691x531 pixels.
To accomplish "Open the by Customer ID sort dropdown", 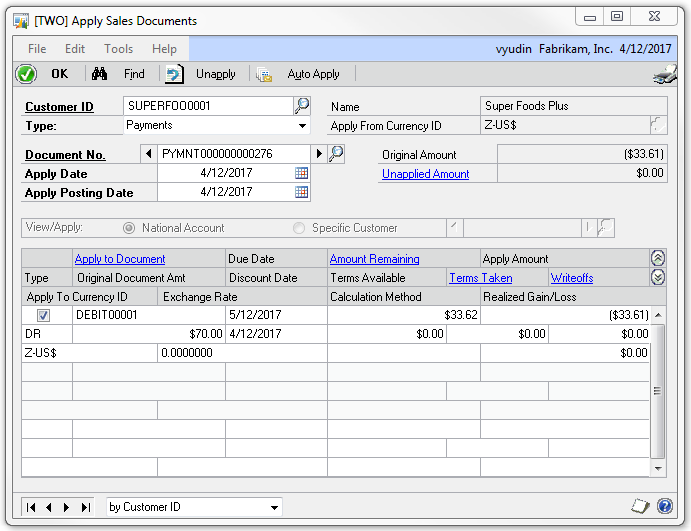I will click(x=274, y=507).
